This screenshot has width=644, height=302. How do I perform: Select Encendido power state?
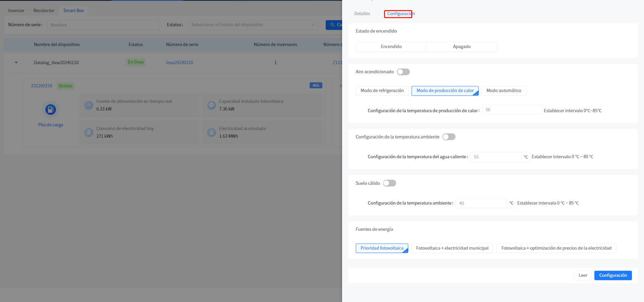click(391, 47)
